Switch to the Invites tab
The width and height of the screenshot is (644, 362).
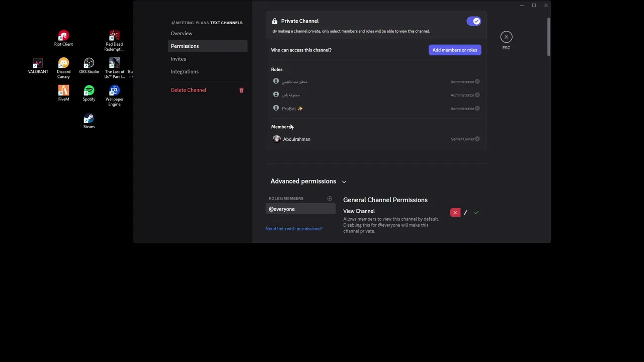(178, 59)
